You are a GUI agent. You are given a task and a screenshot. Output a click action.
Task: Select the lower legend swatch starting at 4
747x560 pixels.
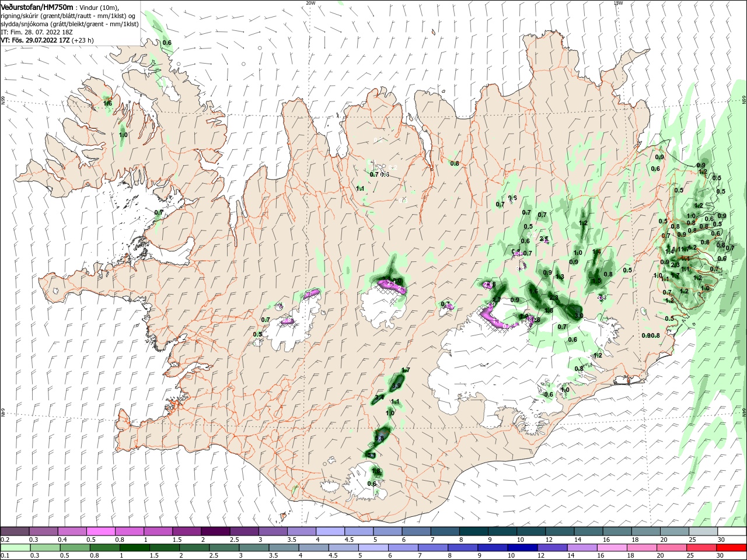click(313, 548)
